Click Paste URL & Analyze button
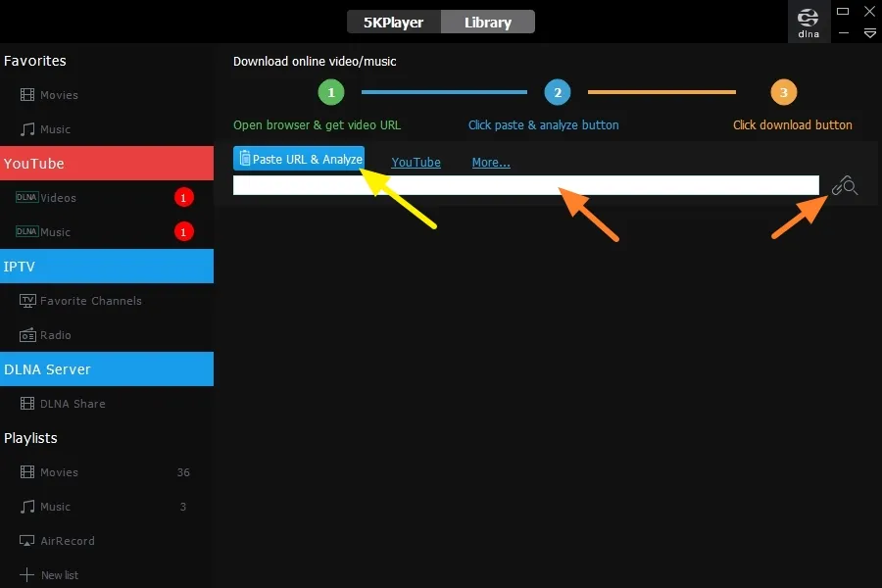The width and height of the screenshot is (882, 588). (x=299, y=159)
